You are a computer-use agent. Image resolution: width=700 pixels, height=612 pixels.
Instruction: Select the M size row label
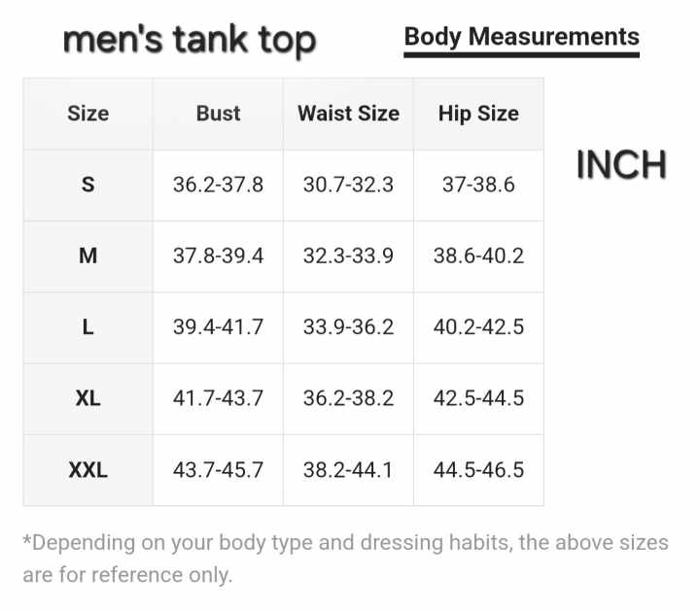pos(87,255)
